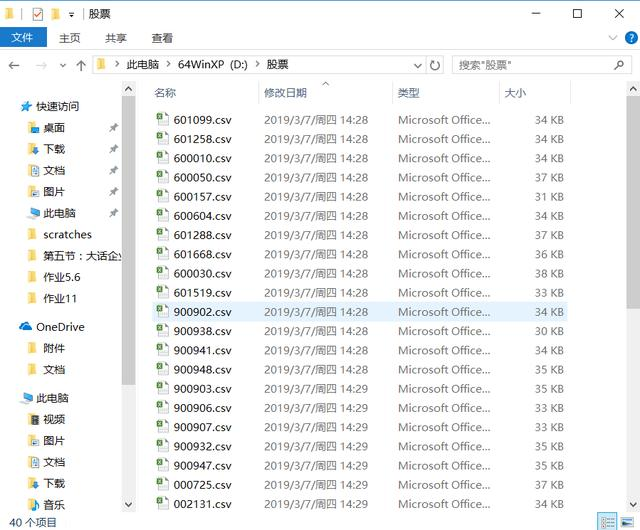Click 此电脑 in the address bar
Viewport: 640px width, 530px height.
pyautogui.click(x=142, y=65)
